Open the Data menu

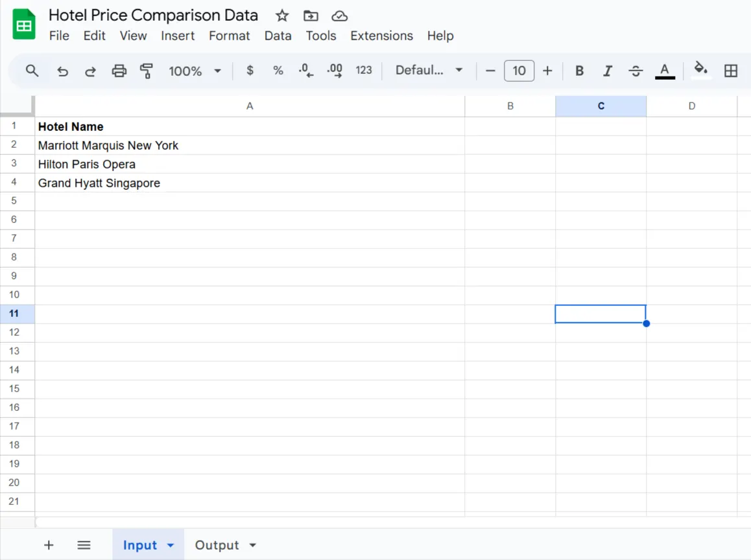tap(278, 36)
